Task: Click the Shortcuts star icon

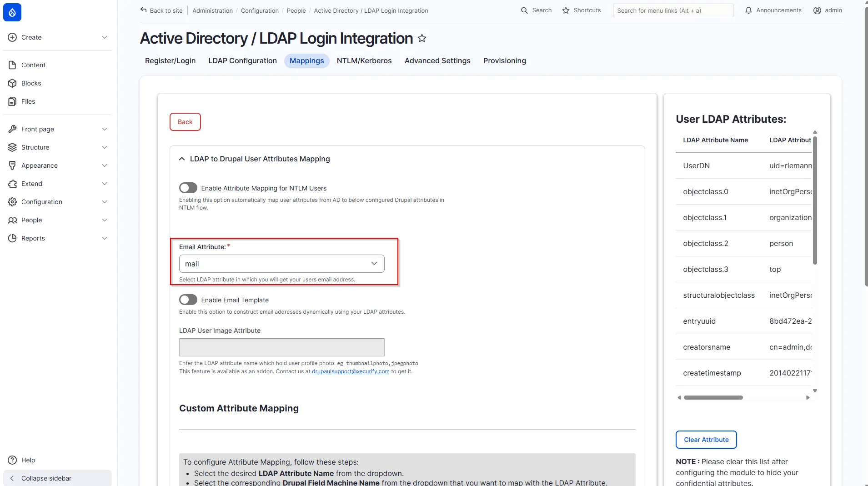Action: 566,10
